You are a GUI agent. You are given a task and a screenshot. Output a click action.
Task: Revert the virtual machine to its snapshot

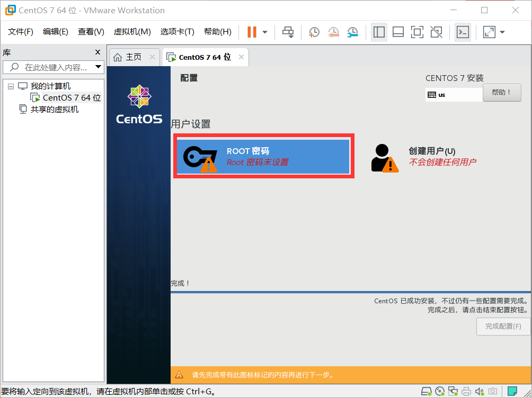click(333, 32)
